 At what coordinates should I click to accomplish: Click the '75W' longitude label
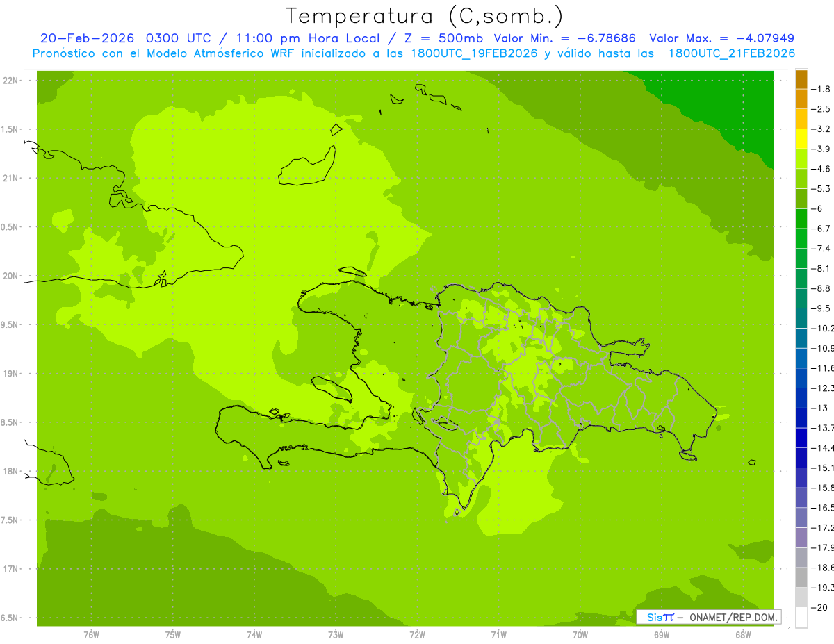pos(173,635)
